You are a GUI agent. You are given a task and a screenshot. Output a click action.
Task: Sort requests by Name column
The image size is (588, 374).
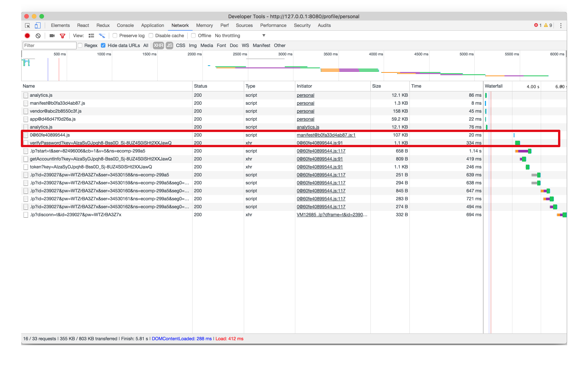point(107,86)
